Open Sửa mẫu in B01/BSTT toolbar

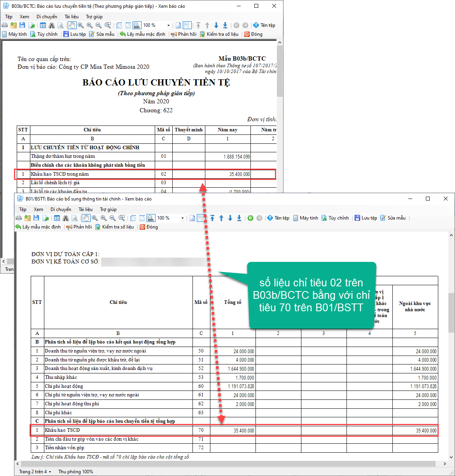(393, 218)
